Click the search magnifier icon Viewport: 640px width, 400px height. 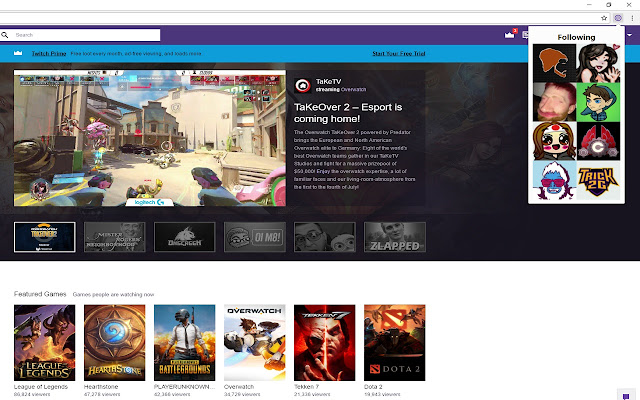click(x=4, y=35)
